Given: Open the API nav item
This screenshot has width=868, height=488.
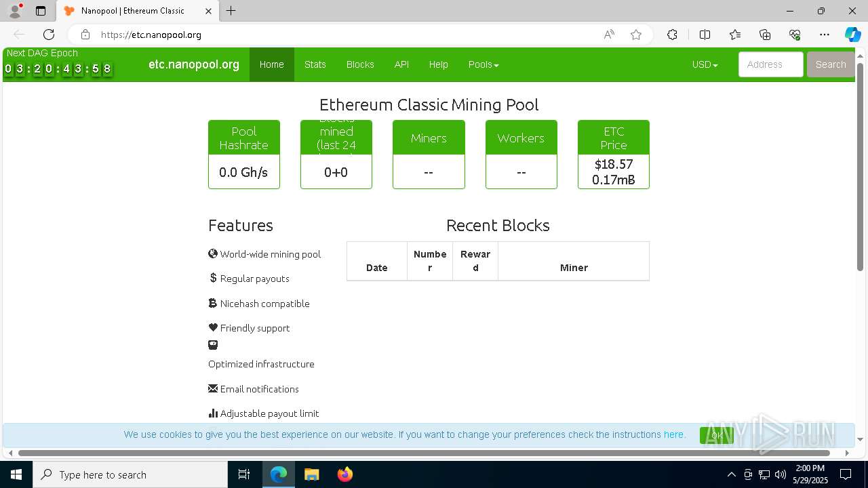Looking at the screenshot, I should pyautogui.click(x=401, y=64).
